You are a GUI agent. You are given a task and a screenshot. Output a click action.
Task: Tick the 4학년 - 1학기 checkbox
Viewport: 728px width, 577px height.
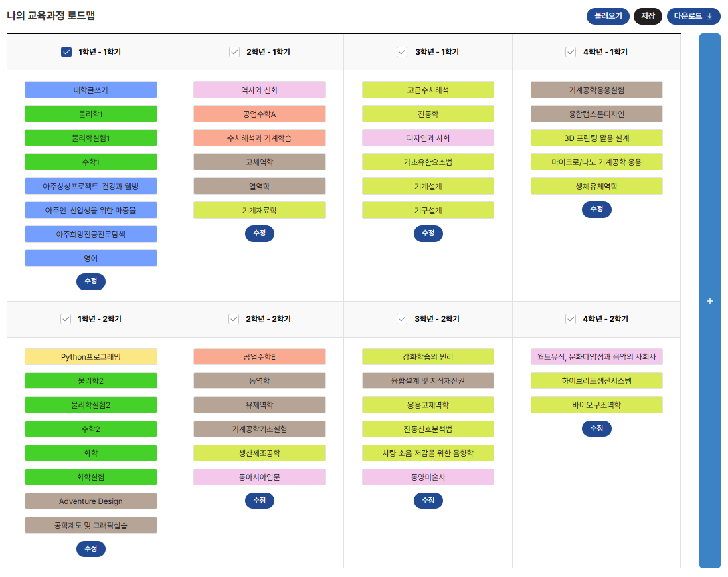coord(571,52)
